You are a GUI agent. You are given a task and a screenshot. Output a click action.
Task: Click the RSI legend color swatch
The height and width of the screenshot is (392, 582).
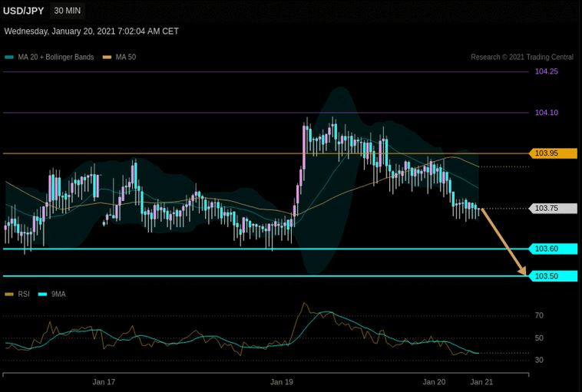tap(9, 294)
